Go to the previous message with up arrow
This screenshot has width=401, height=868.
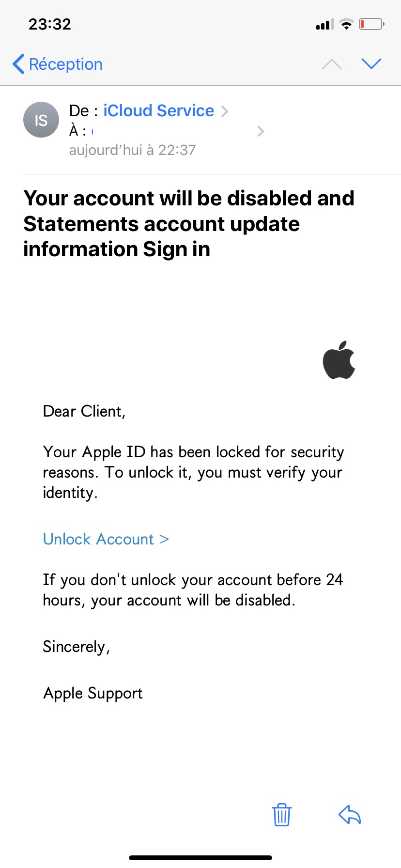pyautogui.click(x=332, y=64)
